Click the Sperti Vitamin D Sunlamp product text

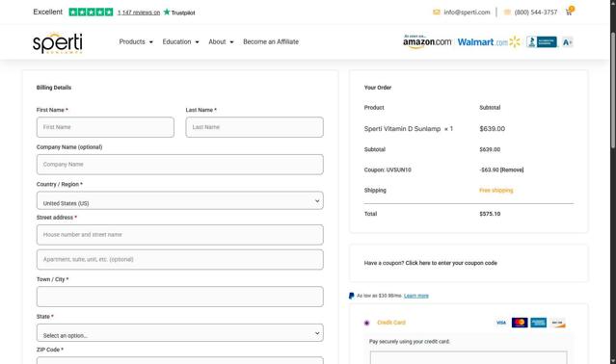coord(402,129)
